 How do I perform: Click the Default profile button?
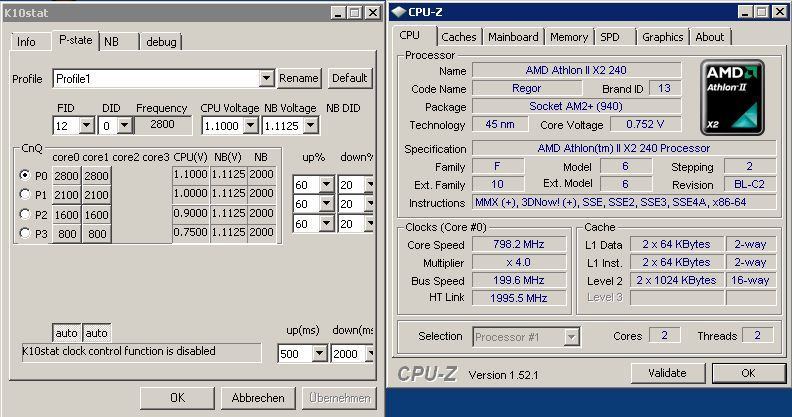[350, 78]
